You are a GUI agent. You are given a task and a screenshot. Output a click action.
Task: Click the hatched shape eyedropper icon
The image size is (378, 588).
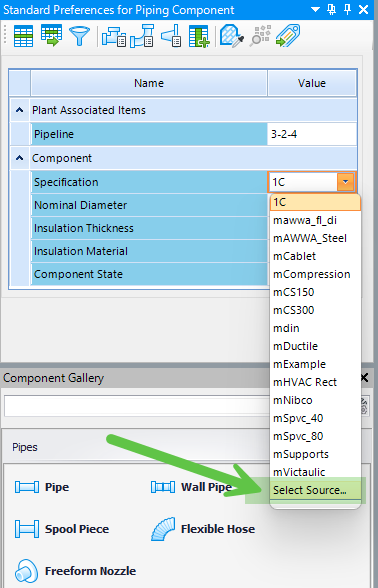[232, 36]
